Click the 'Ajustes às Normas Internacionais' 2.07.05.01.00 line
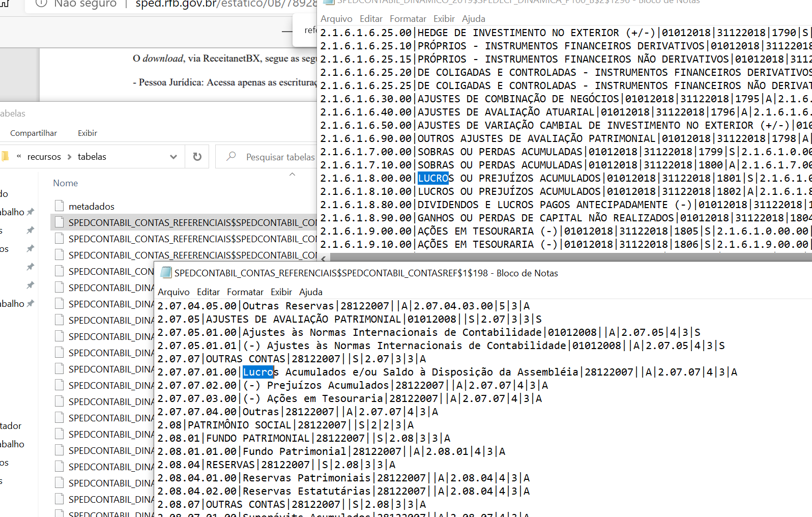This screenshot has height=517, width=812. click(429, 332)
